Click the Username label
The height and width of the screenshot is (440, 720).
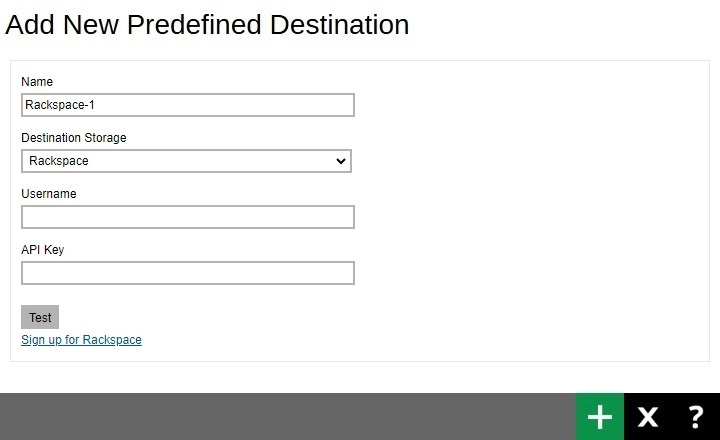[49, 194]
